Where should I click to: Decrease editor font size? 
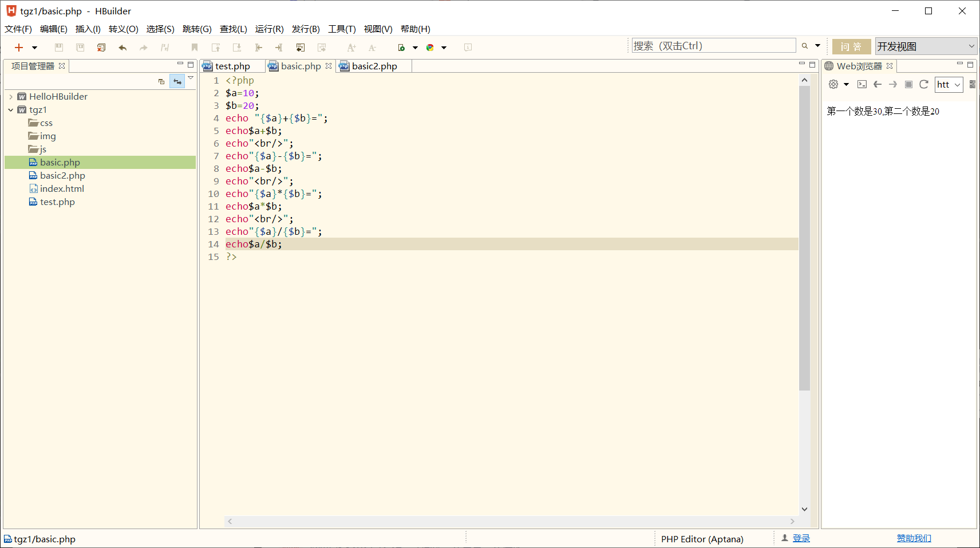coord(372,48)
